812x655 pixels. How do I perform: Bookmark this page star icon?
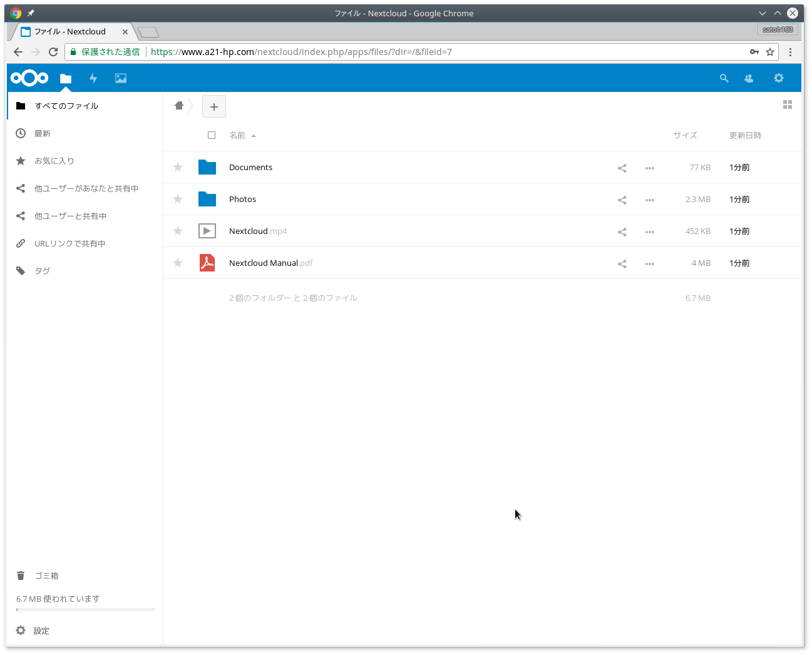coord(770,52)
